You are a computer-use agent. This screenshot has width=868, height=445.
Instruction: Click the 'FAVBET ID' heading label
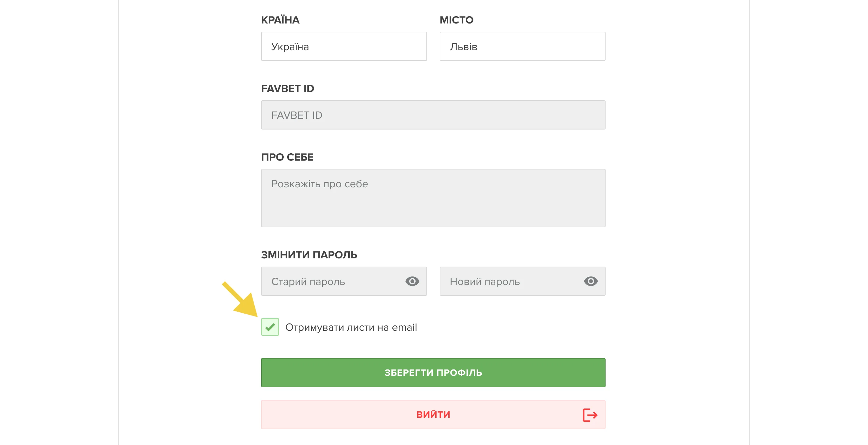tap(288, 89)
